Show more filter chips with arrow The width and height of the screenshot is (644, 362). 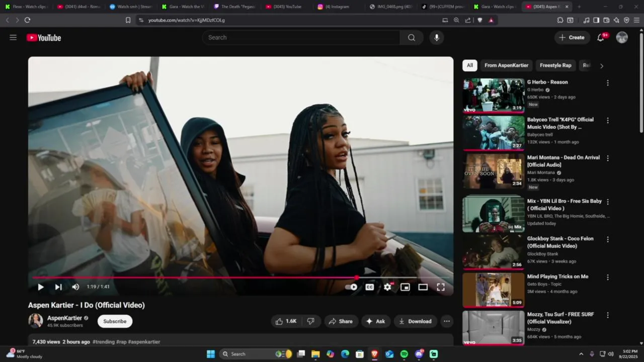(x=601, y=66)
